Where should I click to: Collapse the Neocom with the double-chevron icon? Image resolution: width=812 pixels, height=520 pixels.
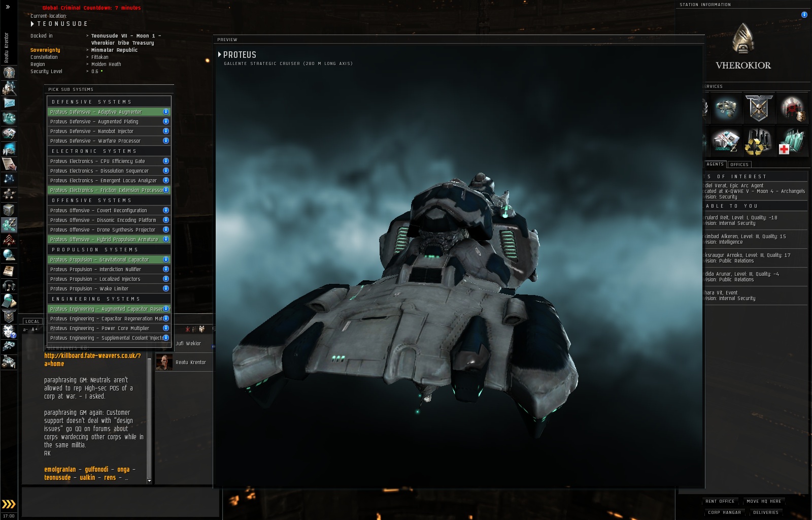click(8, 7)
